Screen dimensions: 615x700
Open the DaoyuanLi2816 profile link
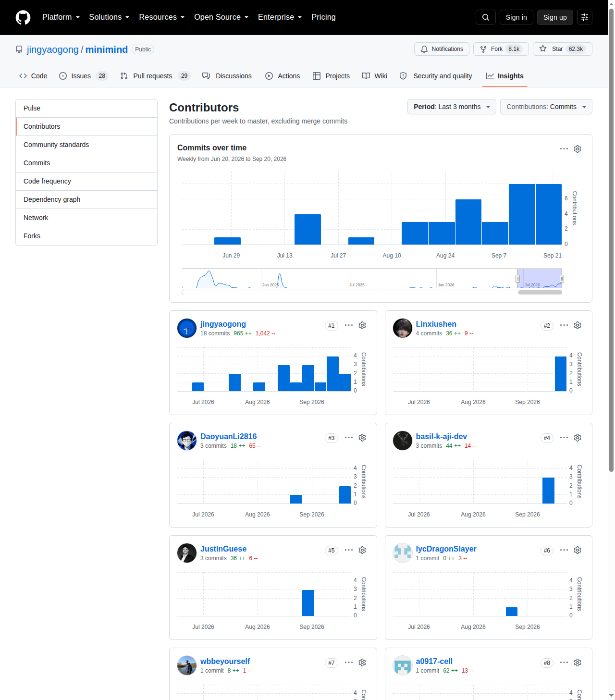pos(229,436)
